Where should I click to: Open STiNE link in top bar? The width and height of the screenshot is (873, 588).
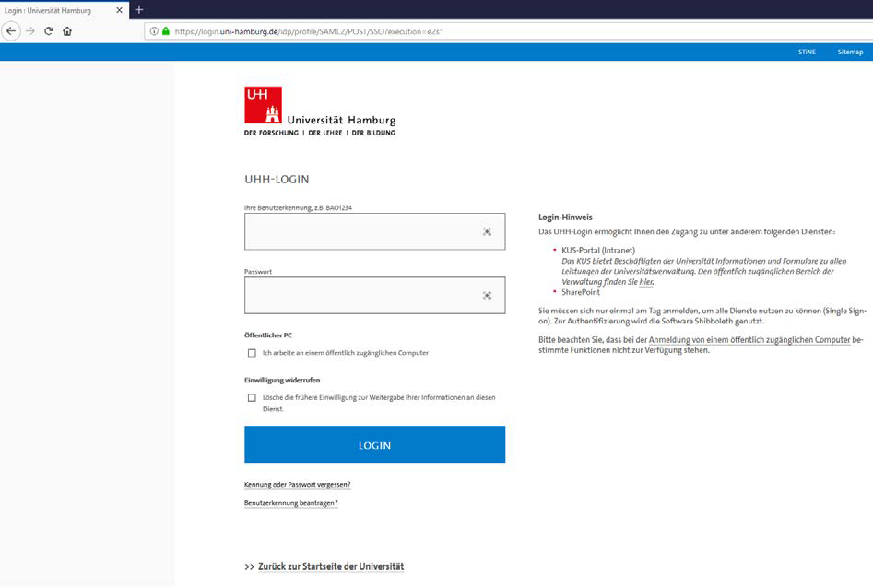point(807,52)
